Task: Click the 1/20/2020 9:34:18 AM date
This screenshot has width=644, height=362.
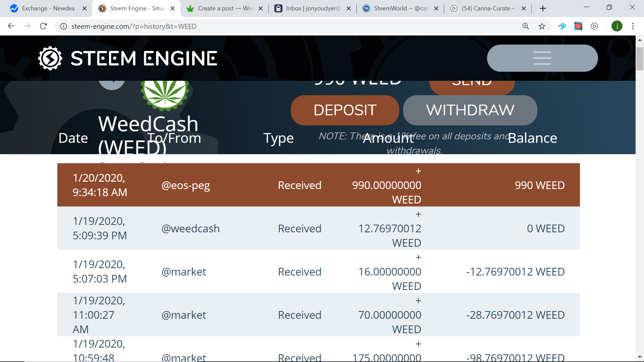Action: click(x=100, y=185)
